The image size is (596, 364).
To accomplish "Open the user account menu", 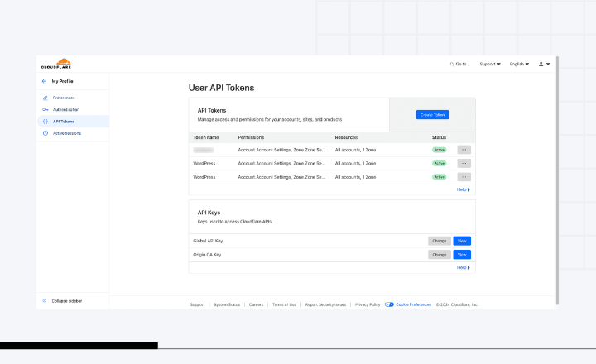I will coord(544,64).
